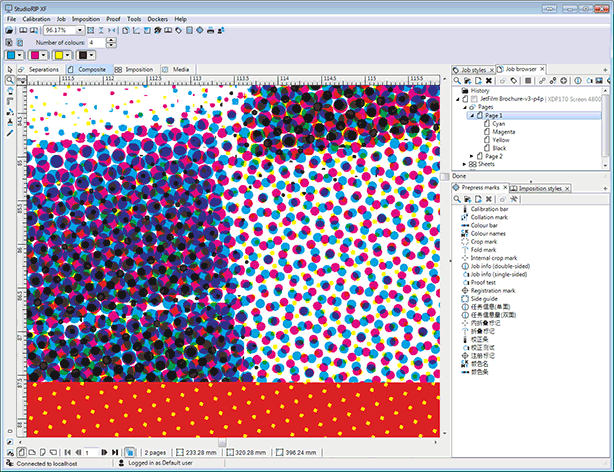Select the arrow pointer tool
The height and width of the screenshot is (472, 614).
click(10, 69)
